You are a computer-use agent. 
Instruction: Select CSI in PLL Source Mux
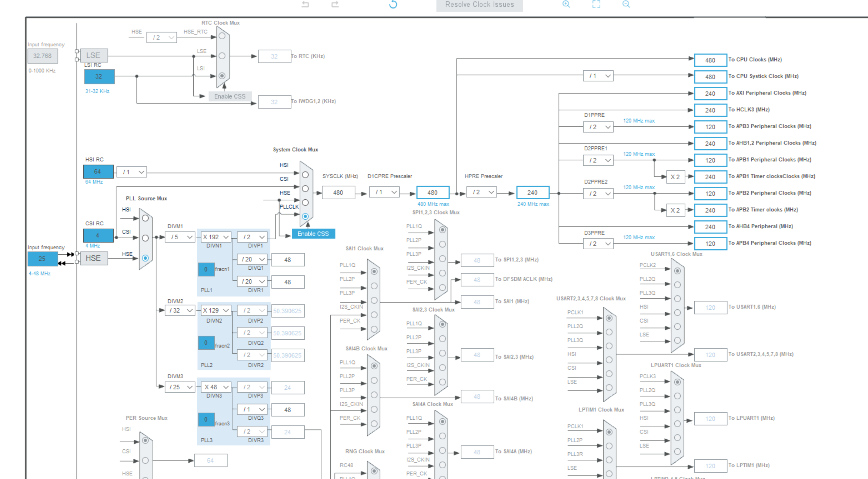click(145, 238)
